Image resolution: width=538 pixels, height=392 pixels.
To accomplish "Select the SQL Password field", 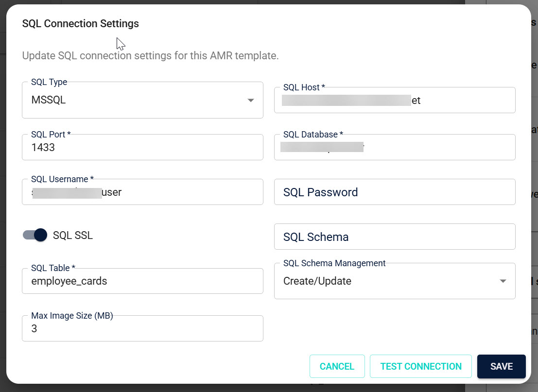I will coord(395,192).
